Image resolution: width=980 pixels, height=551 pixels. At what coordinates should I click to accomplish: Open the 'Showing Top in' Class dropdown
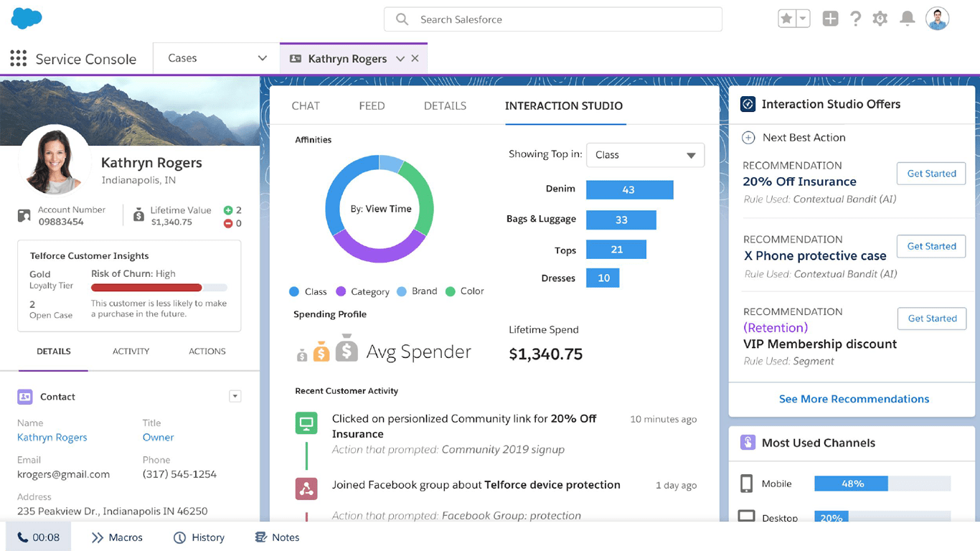pyautogui.click(x=644, y=155)
